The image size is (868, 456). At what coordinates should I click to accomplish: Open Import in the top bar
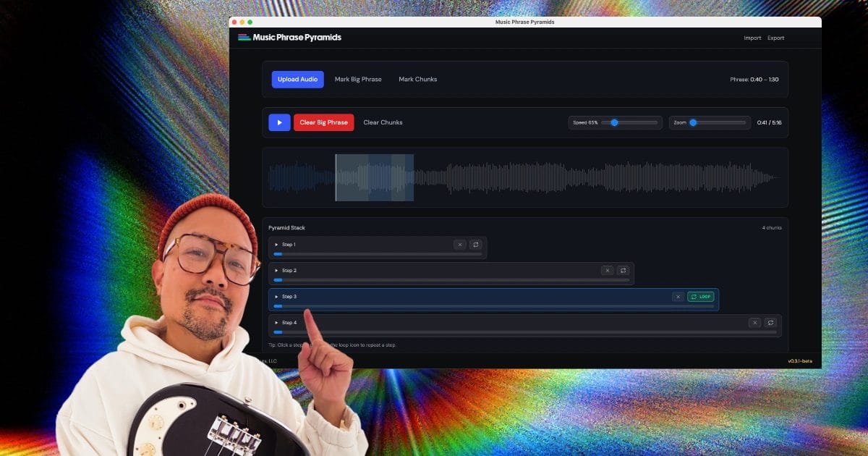tap(752, 38)
